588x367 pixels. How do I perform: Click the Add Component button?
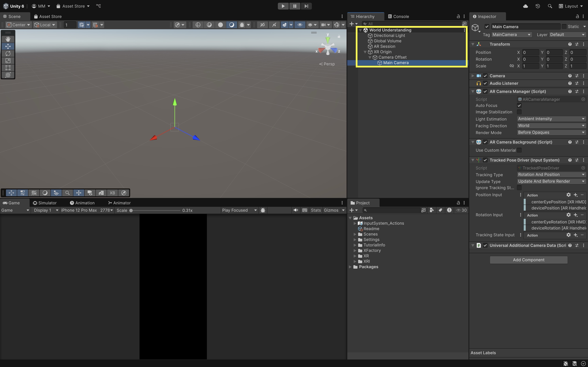[x=528, y=260]
